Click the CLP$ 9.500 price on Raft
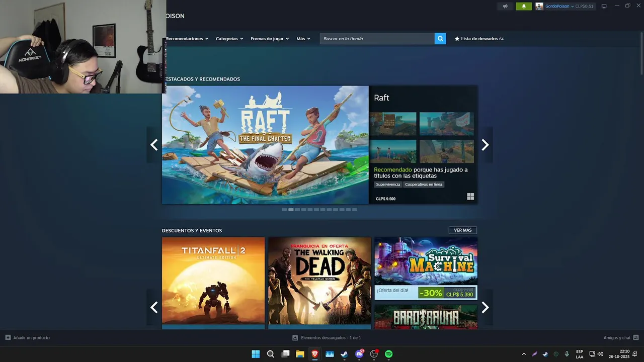Image resolution: width=644 pixels, height=362 pixels. pyautogui.click(x=386, y=199)
